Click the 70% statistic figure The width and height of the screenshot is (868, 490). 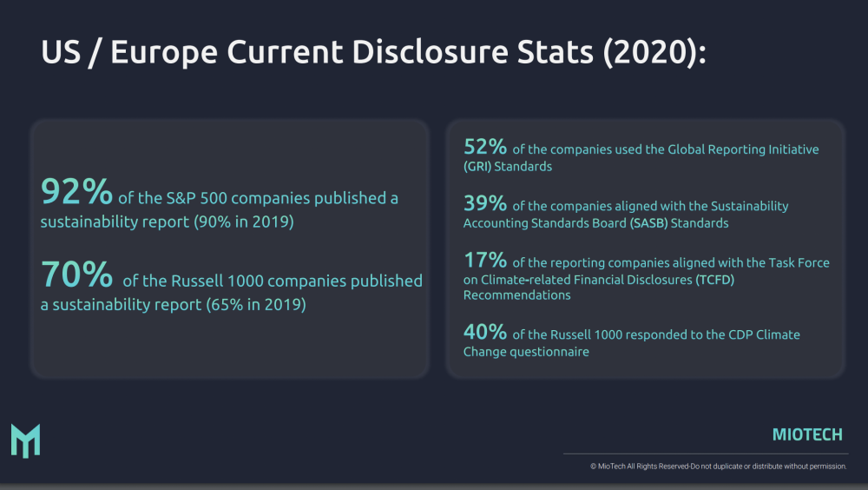[76, 274]
